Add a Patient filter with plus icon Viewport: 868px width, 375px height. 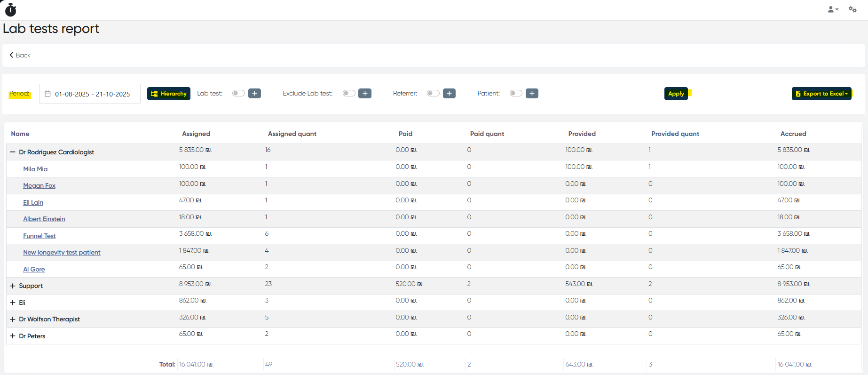click(x=532, y=94)
